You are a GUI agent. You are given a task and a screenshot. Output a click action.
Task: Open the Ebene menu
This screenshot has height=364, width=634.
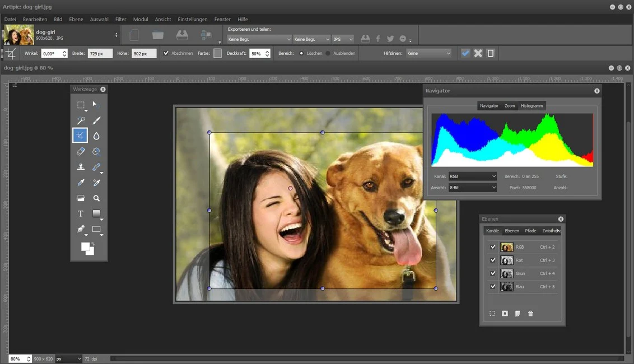click(76, 19)
